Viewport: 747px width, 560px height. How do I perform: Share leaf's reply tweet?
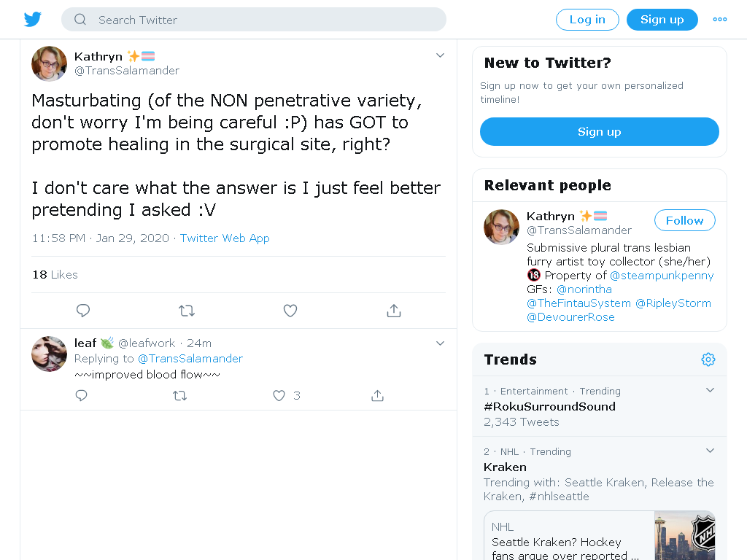click(377, 395)
